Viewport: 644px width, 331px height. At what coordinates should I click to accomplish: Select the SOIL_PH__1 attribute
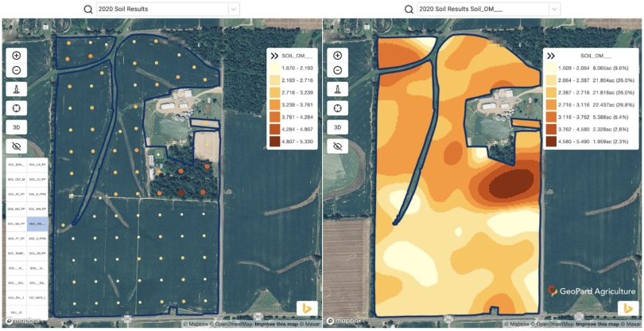tap(17, 298)
